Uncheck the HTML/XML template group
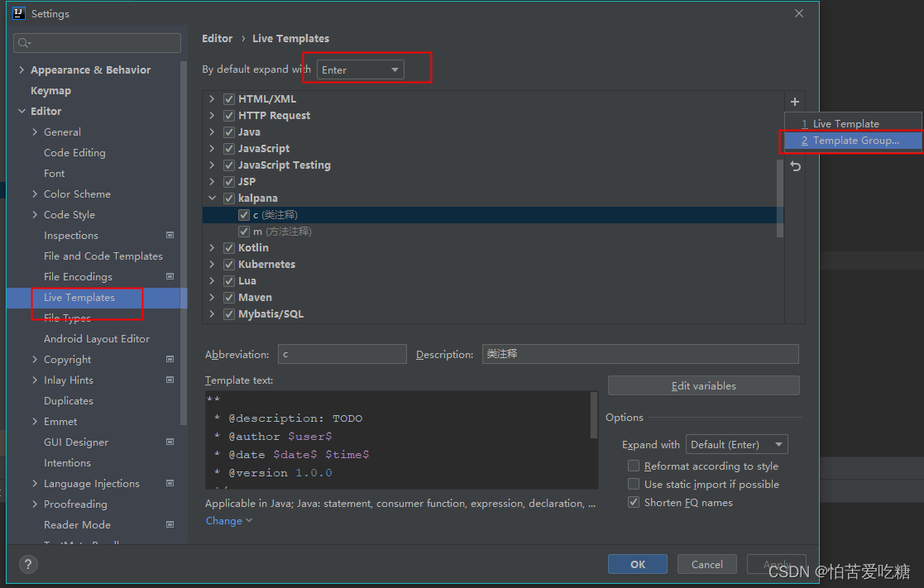 coord(229,99)
